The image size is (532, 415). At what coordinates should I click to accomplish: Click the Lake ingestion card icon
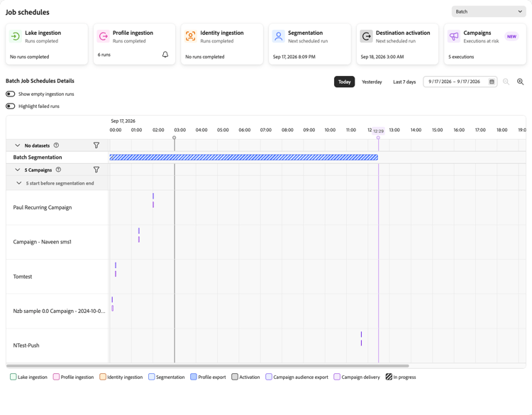[x=16, y=36]
